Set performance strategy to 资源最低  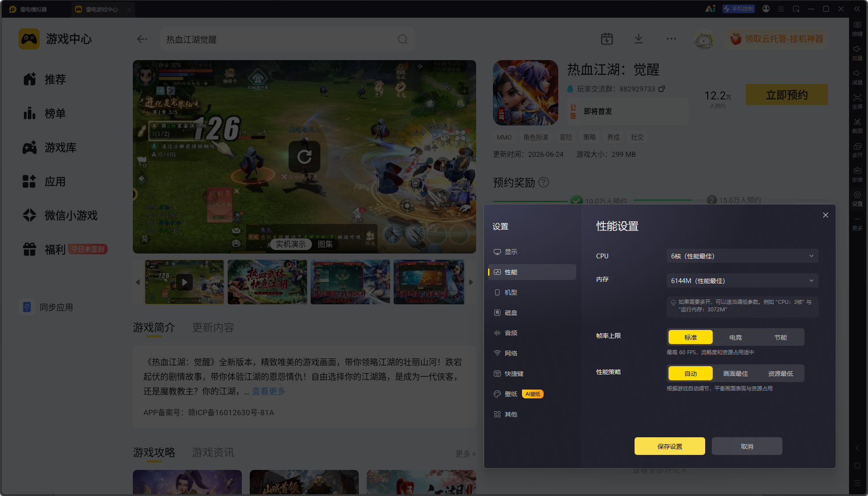781,373
